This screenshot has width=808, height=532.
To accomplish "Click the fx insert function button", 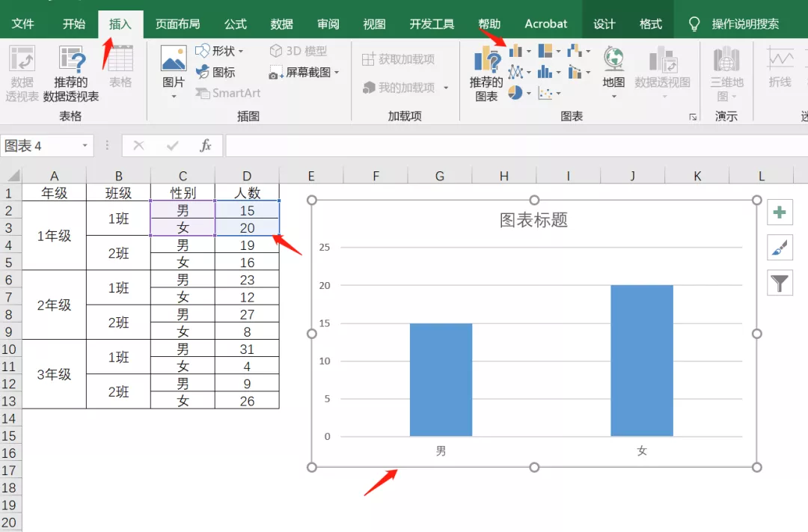I will (206, 146).
